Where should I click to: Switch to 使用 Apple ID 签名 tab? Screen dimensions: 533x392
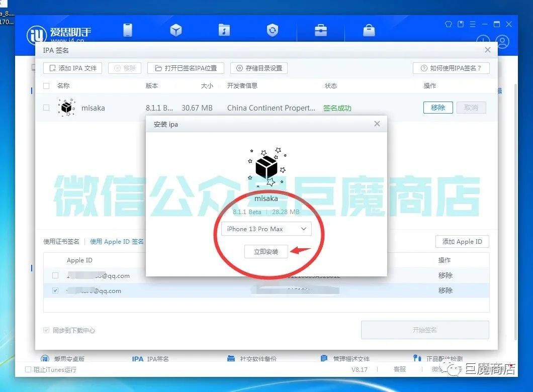click(117, 242)
